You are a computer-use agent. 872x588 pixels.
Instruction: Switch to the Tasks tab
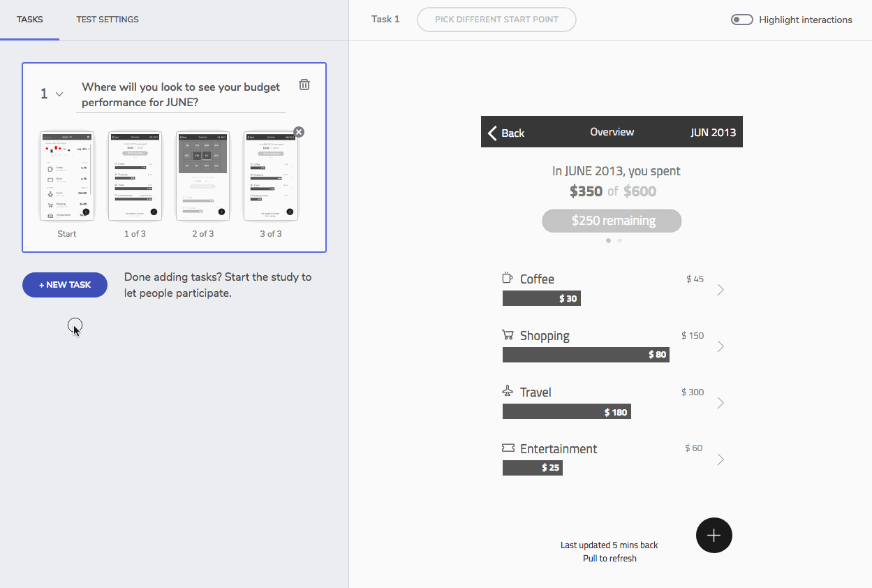tap(30, 20)
